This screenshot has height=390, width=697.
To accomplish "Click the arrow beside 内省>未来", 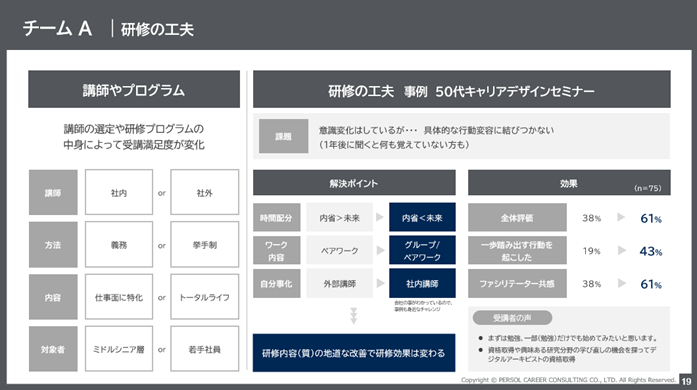I will click(380, 217).
